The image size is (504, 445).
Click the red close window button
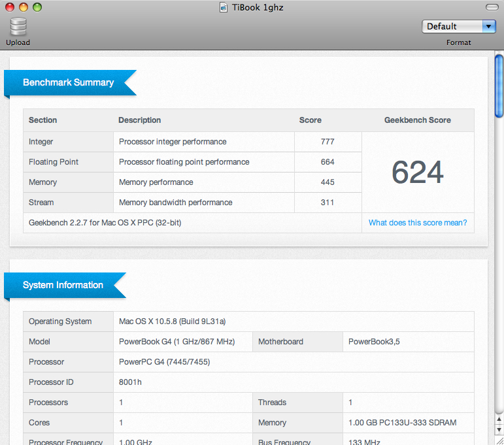(10, 7)
